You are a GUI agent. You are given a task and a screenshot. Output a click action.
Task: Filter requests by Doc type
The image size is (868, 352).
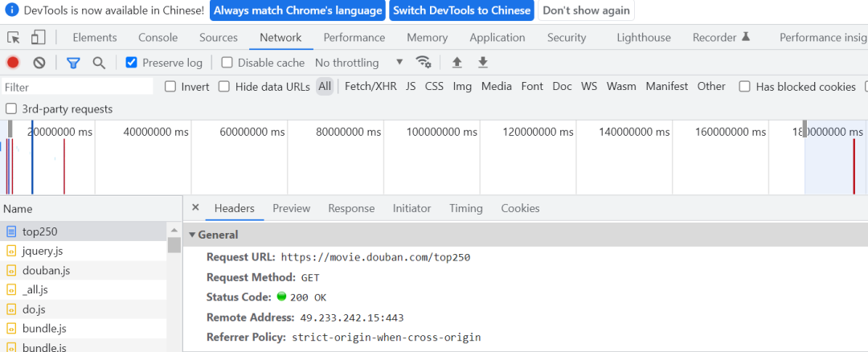pos(563,86)
